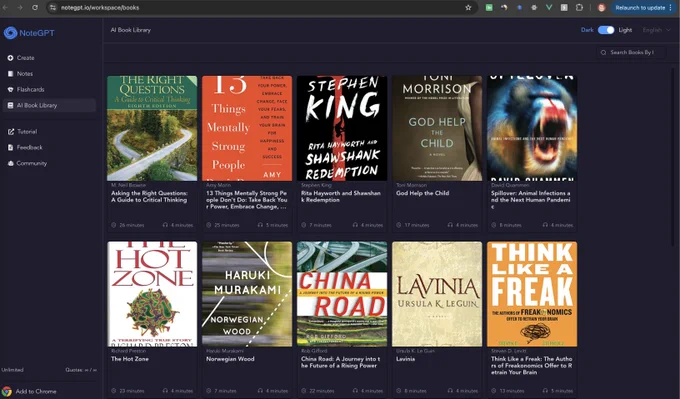
Task: Click the AI Book Library sidebar icon
Action: pyautogui.click(x=10, y=105)
